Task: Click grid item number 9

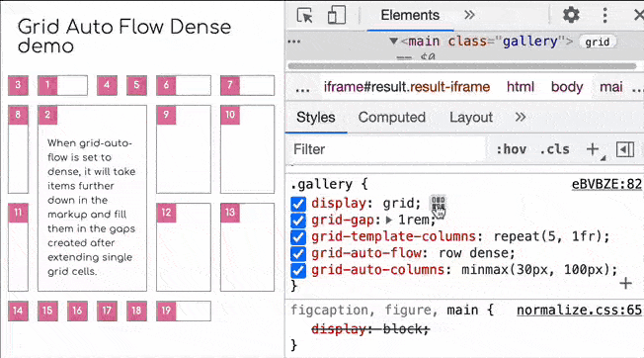Action: tap(184, 149)
